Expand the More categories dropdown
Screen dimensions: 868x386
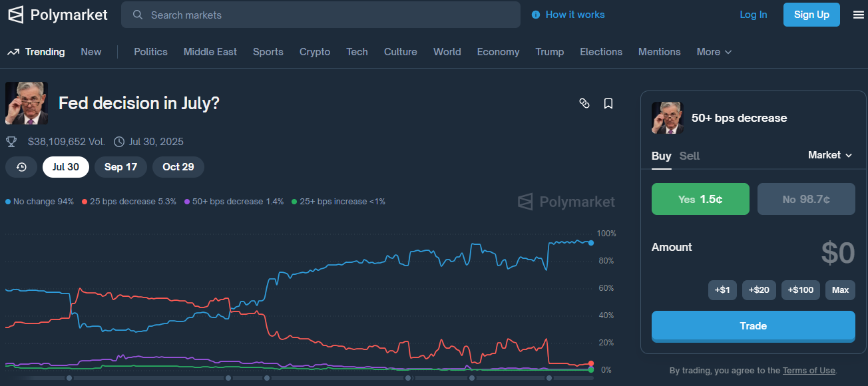pos(714,52)
